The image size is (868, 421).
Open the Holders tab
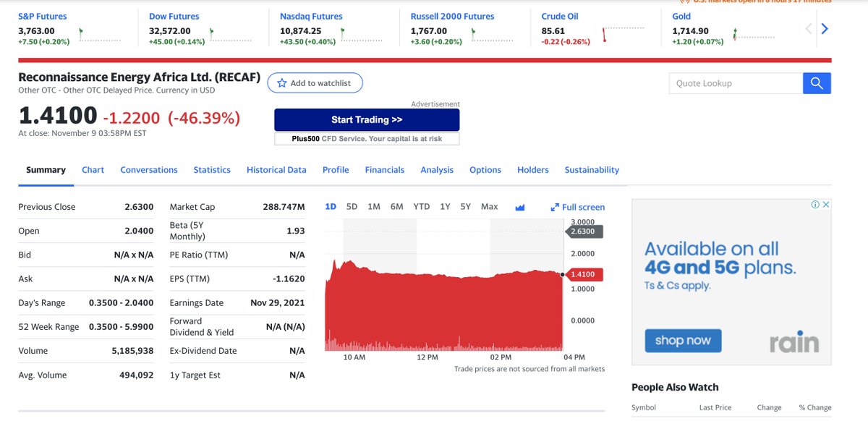coord(533,170)
